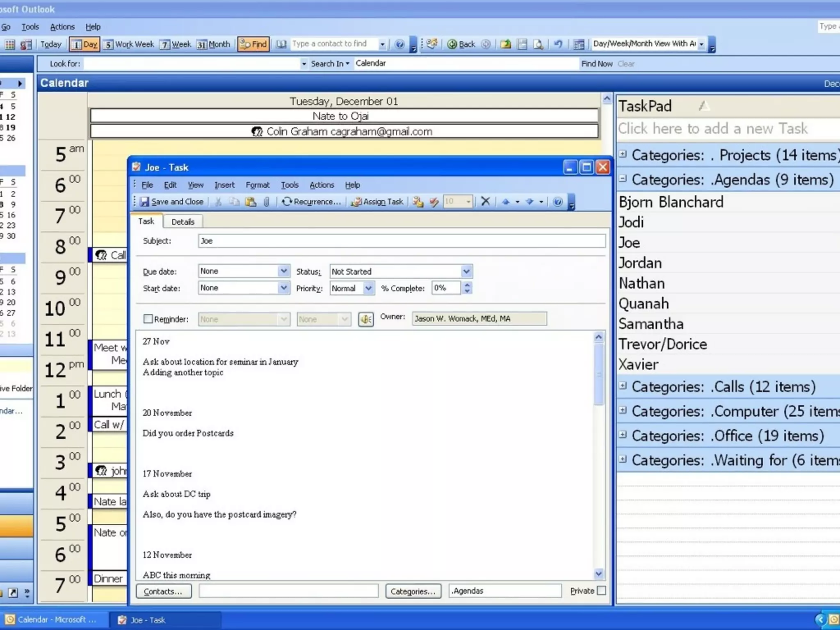Click the Mark Complete checkmark icon

pyautogui.click(x=434, y=202)
